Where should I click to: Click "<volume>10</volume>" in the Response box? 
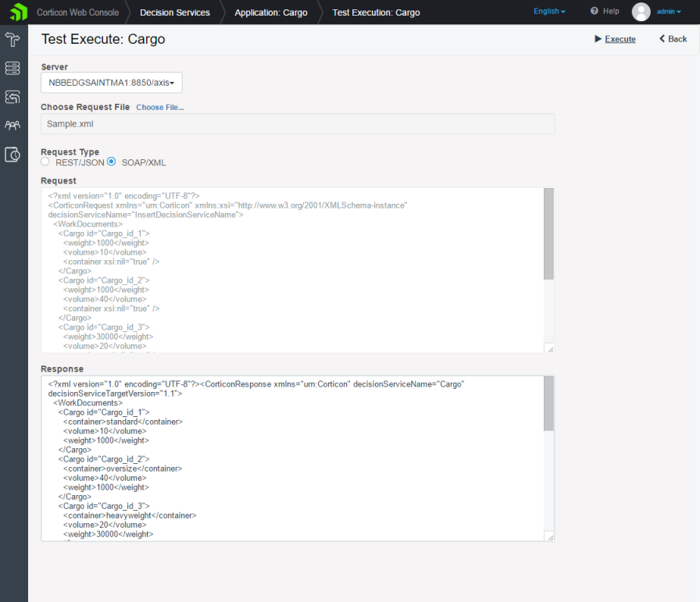coord(105,431)
